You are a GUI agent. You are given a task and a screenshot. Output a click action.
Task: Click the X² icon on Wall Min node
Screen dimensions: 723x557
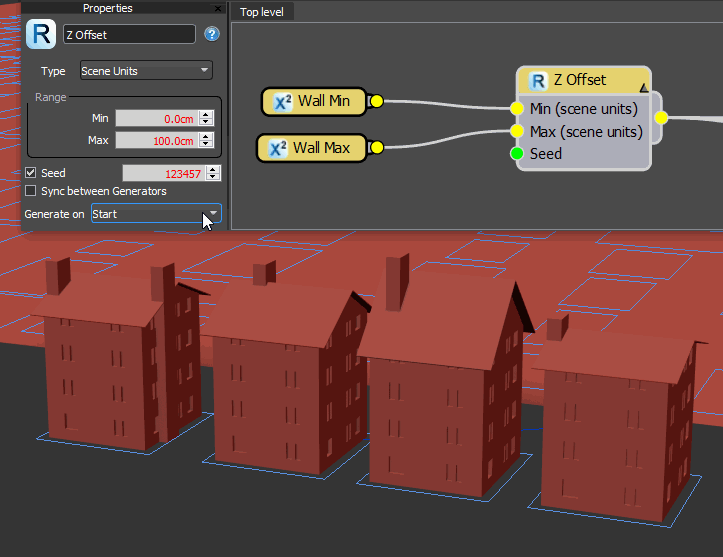tap(282, 101)
